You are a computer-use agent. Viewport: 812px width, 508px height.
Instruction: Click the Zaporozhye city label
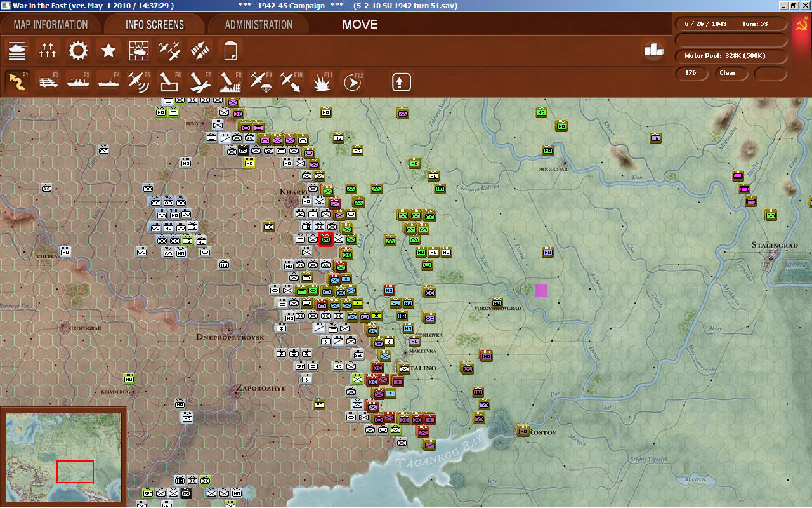click(x=261, y=388)
